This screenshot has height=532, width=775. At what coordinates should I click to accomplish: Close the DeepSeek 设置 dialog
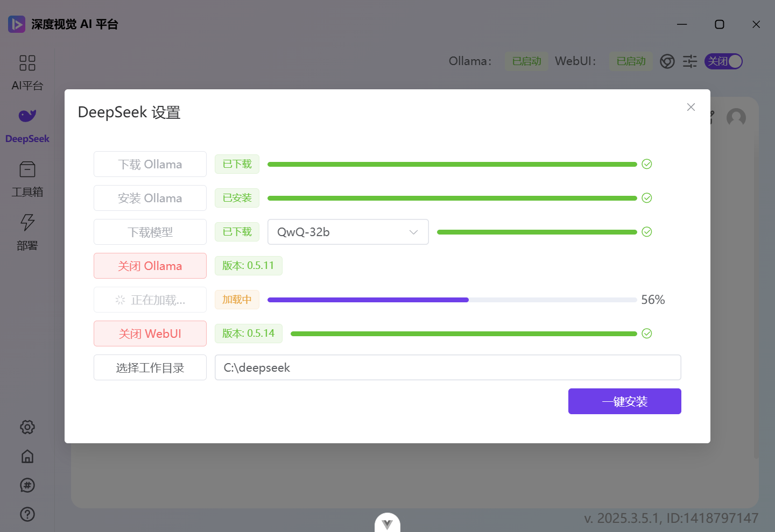tap(691, 107)
